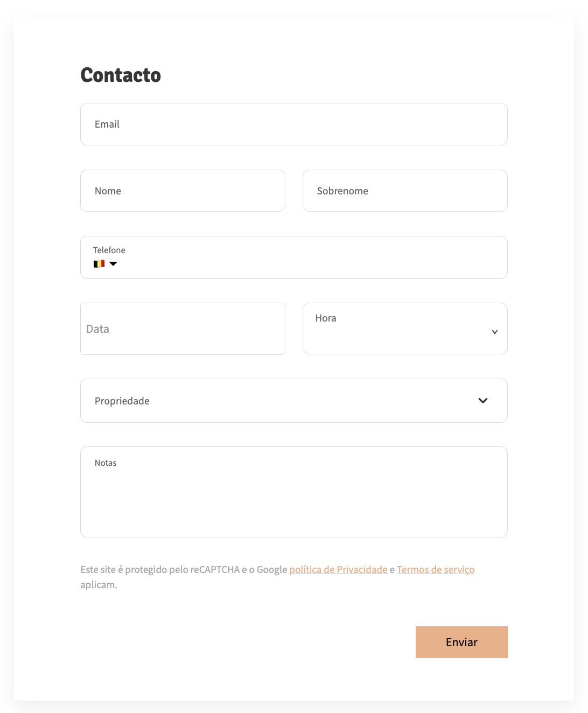Click the chevron icon inside the Hora field

(494, 332)
